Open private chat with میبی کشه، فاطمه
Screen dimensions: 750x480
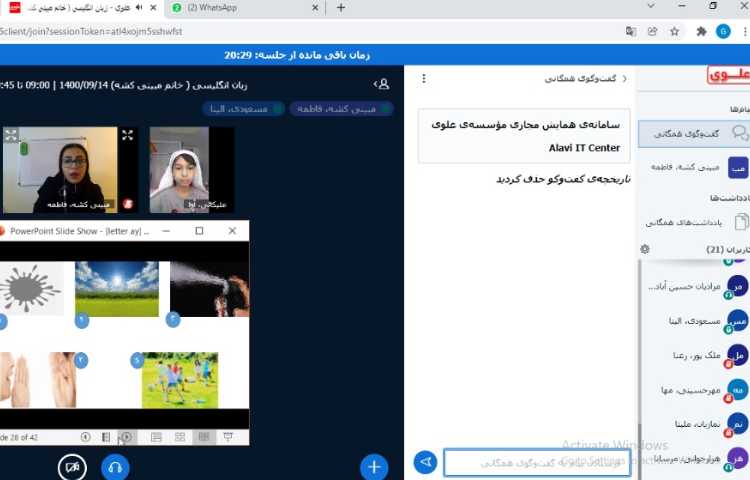click(x=696, y=167)
